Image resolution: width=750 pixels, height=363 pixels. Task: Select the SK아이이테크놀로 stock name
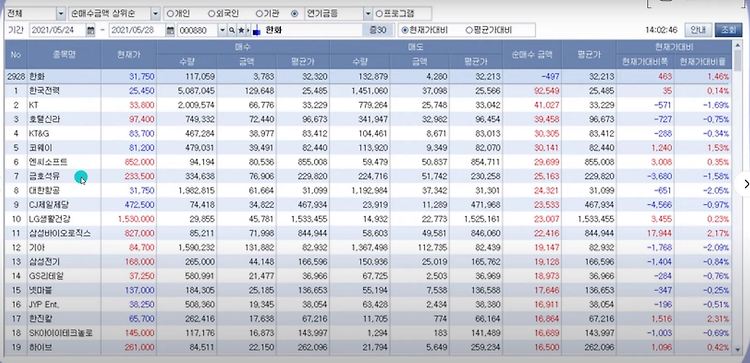60,333
